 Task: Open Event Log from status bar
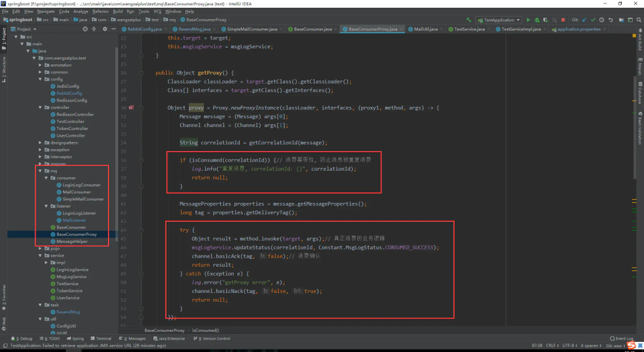click(x=621, y=338)
